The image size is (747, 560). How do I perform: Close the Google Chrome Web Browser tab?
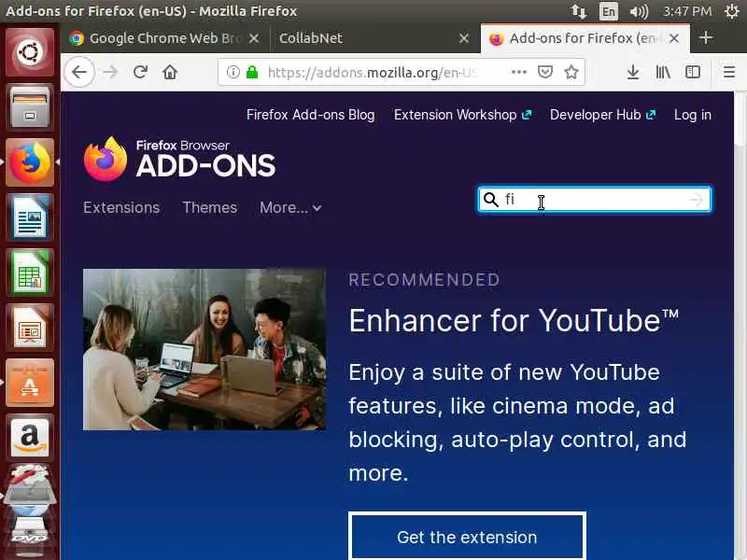254,38
